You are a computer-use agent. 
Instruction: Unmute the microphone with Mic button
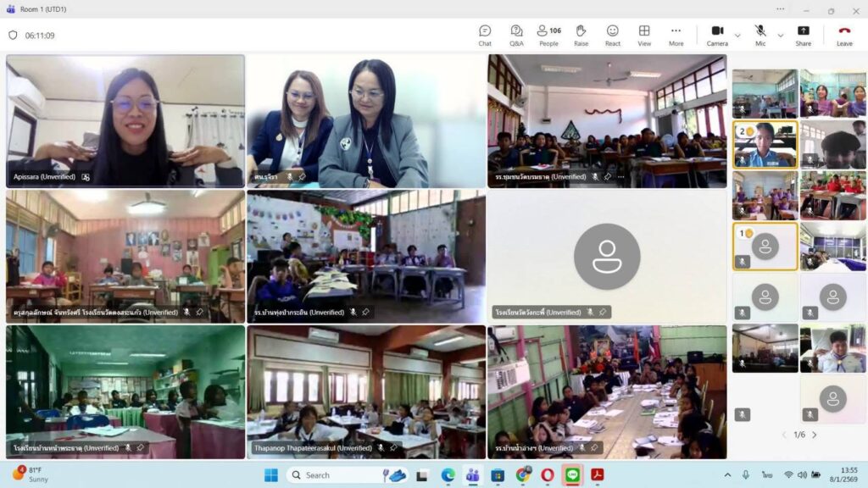pos(760,35)
